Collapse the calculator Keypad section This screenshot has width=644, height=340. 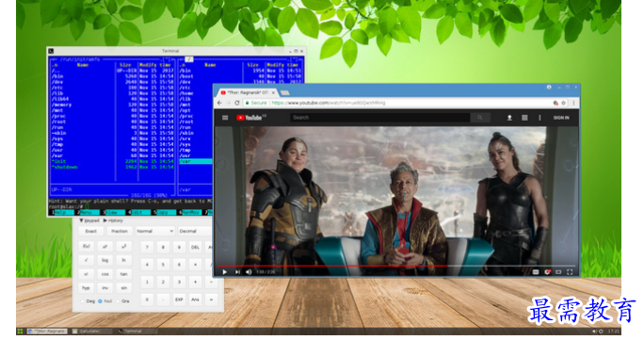pos(89,221)
